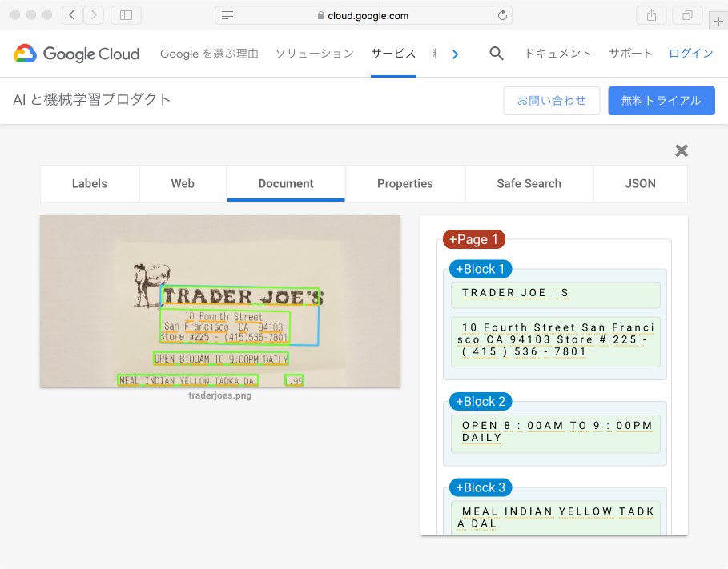Select the Document tab
Viewport: 728px width, 569px height.
pos(286,184)
